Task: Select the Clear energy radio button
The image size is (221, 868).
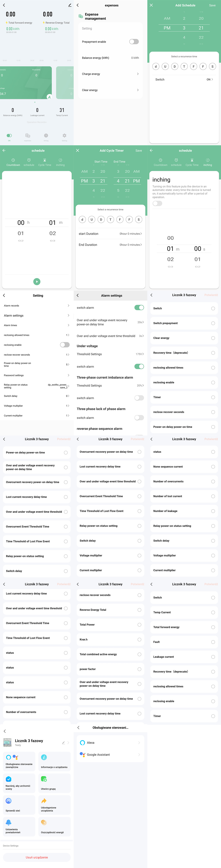Action: click(x=213, y=338)
